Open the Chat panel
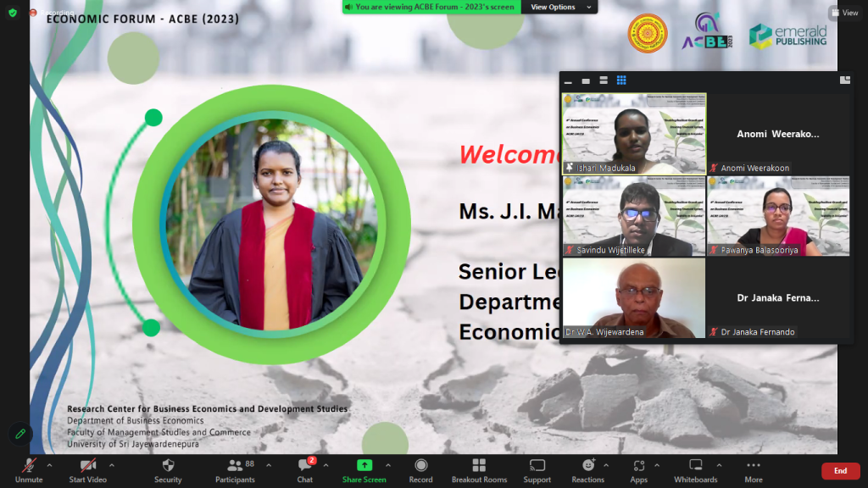 tap(305, 469)
